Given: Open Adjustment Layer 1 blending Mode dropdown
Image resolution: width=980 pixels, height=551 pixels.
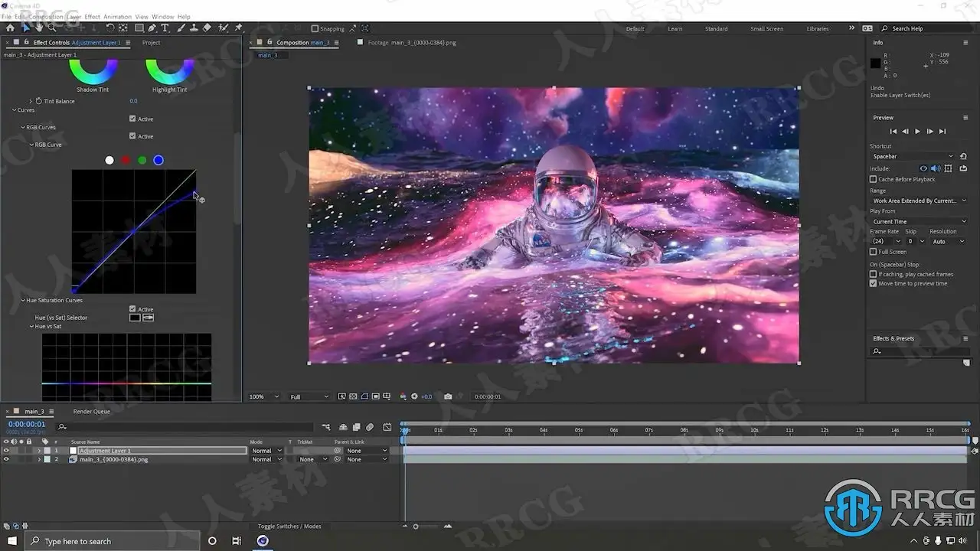Looking at the screenshot, I should coord(266,451).
